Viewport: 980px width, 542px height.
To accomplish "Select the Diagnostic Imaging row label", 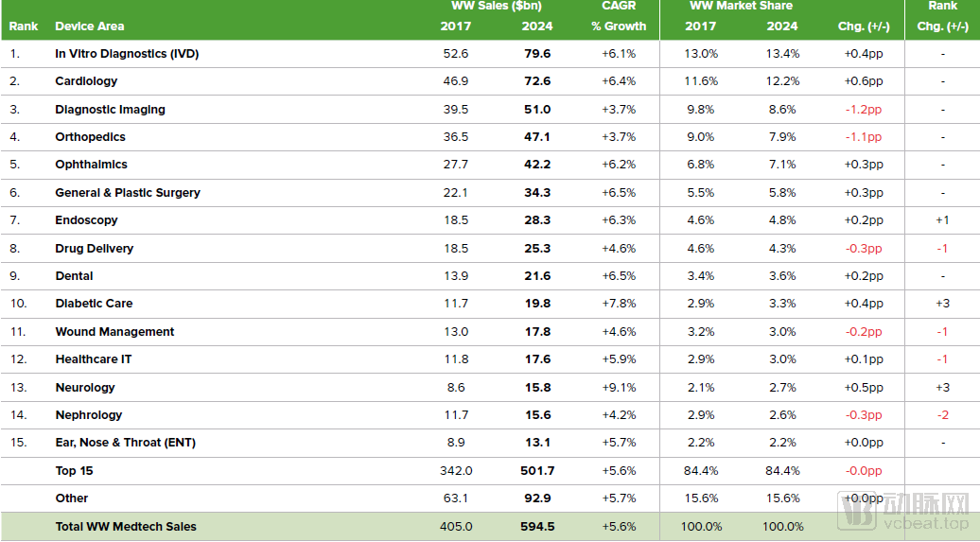I will (110, 110).
